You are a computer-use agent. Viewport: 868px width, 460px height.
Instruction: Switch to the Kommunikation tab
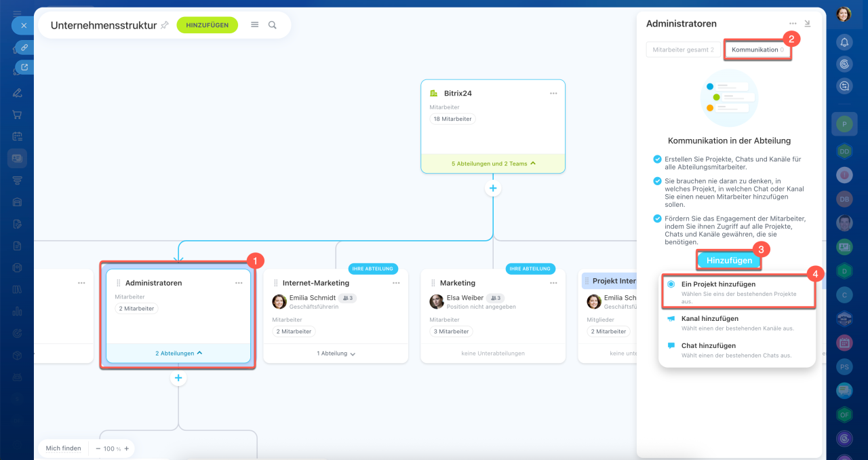click(757, 50)
